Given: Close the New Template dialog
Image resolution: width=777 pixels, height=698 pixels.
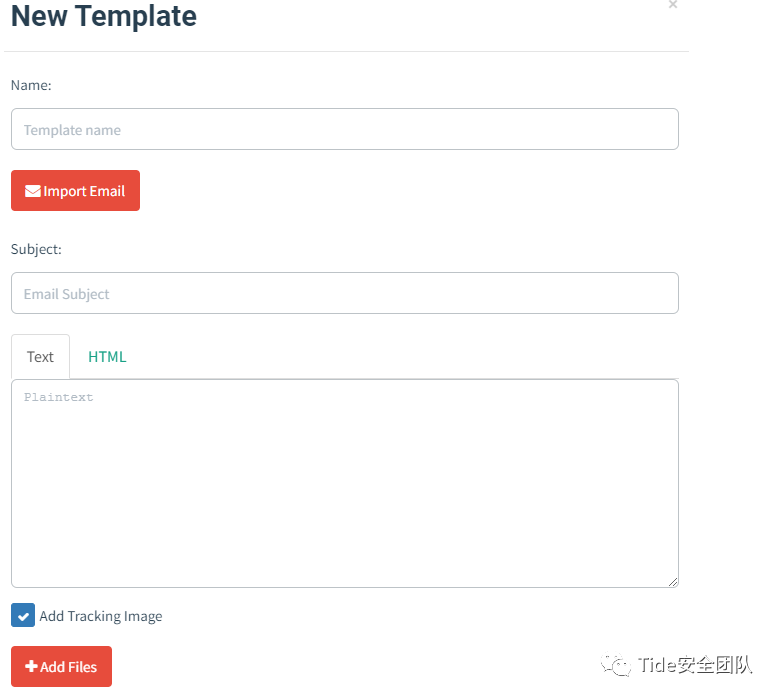Looking at the screenshot, I should pyautogui.click(x=672, y=4).
